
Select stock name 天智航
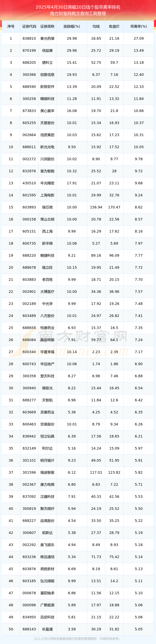click(47, 400)
